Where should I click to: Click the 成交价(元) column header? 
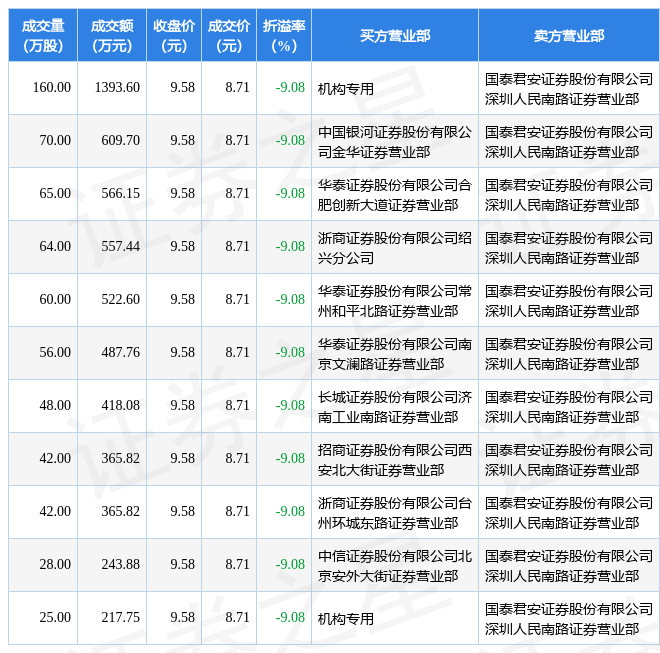tap(229, 35)
